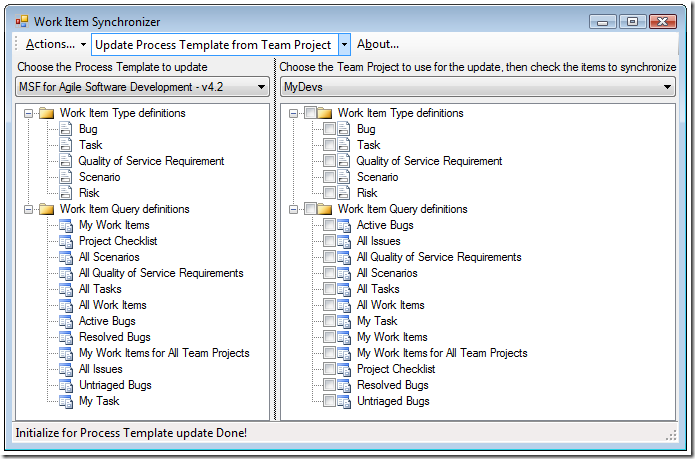Click the Scenario document icon in the left tree

66,177
